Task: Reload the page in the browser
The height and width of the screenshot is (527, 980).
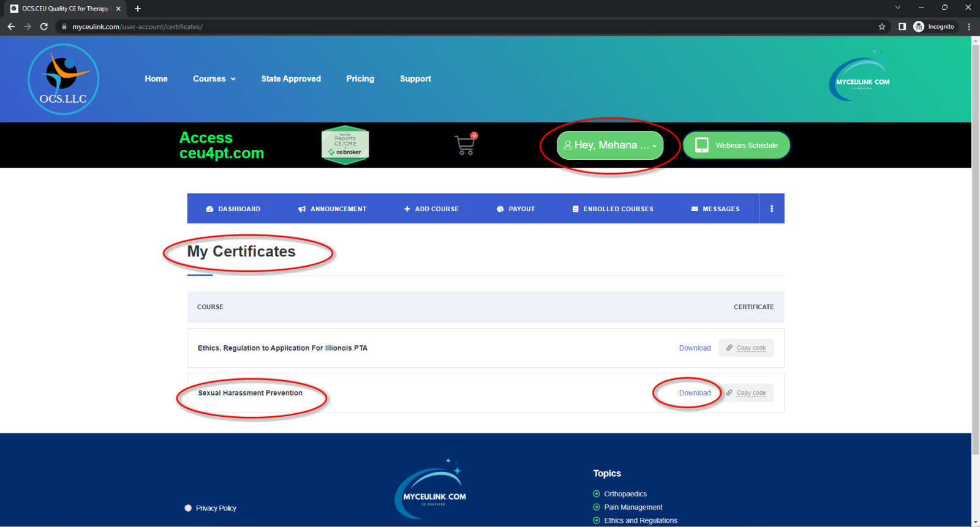Action: pyautogui.click(x=44, y=27)
